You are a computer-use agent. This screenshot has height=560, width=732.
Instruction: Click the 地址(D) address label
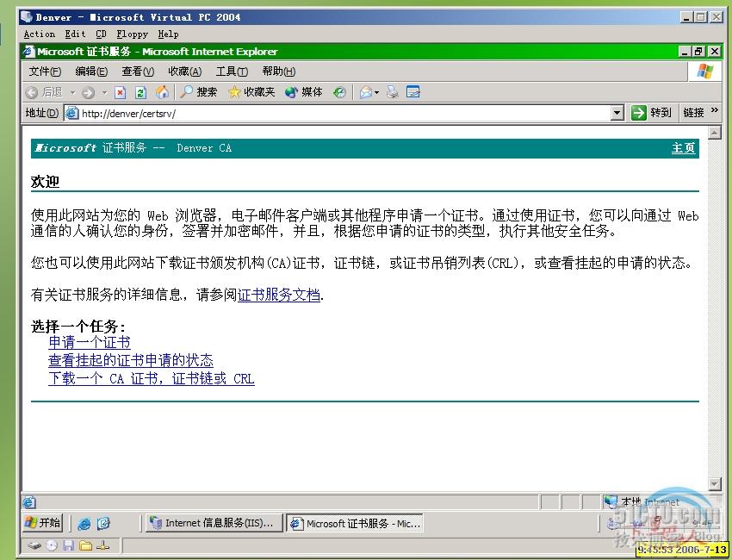click(42, 113)
